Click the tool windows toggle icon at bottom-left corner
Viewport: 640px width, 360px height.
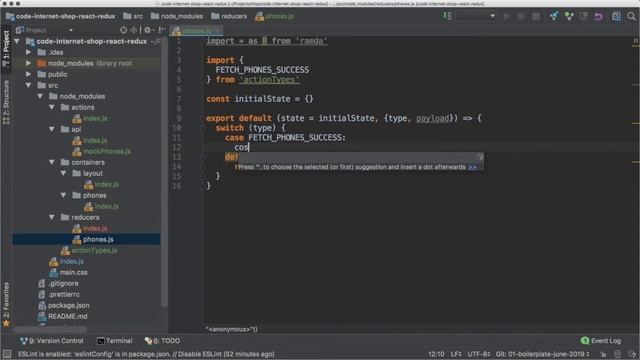[7, 354]
